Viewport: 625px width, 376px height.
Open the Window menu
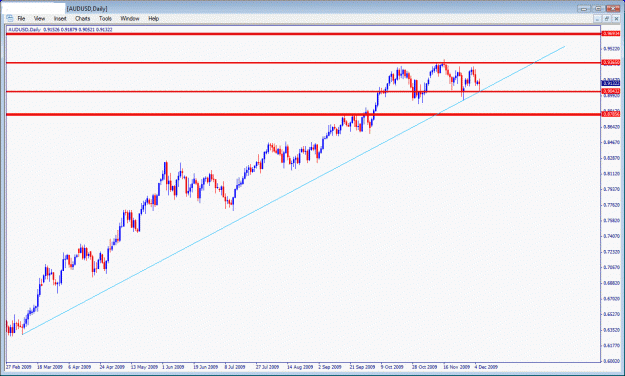tap(130, 18)
